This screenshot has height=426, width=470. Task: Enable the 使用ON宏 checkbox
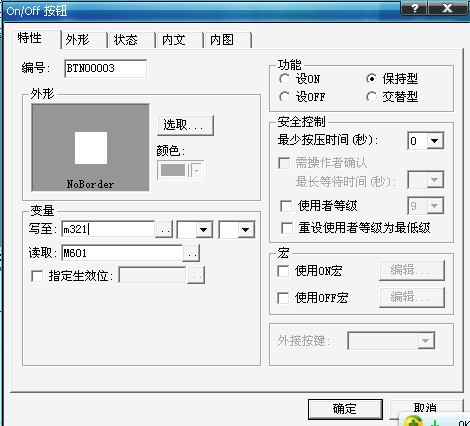click(x=283, y=271)
